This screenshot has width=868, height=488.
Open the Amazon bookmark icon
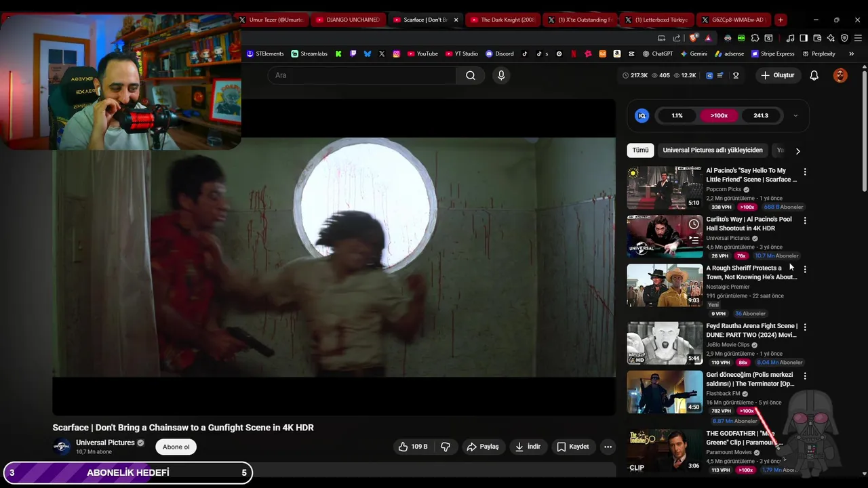pos(617,54)
